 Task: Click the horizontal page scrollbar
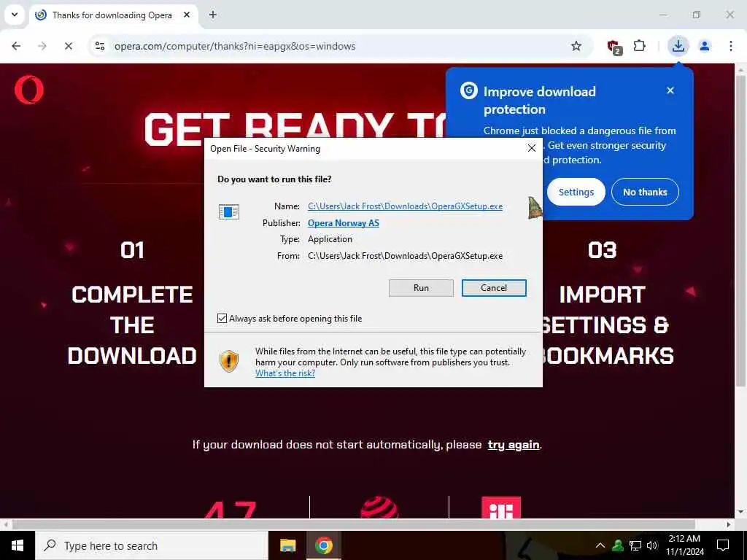354,524
